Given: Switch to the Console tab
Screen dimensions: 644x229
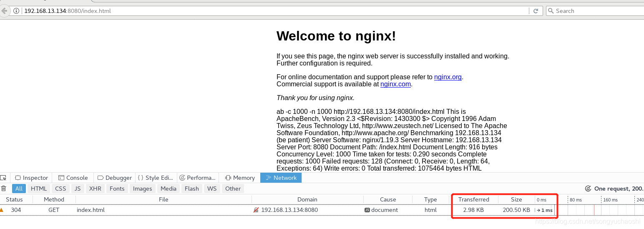Looking at the screenshot, I should pyautogui.click(x=73, y=178).
